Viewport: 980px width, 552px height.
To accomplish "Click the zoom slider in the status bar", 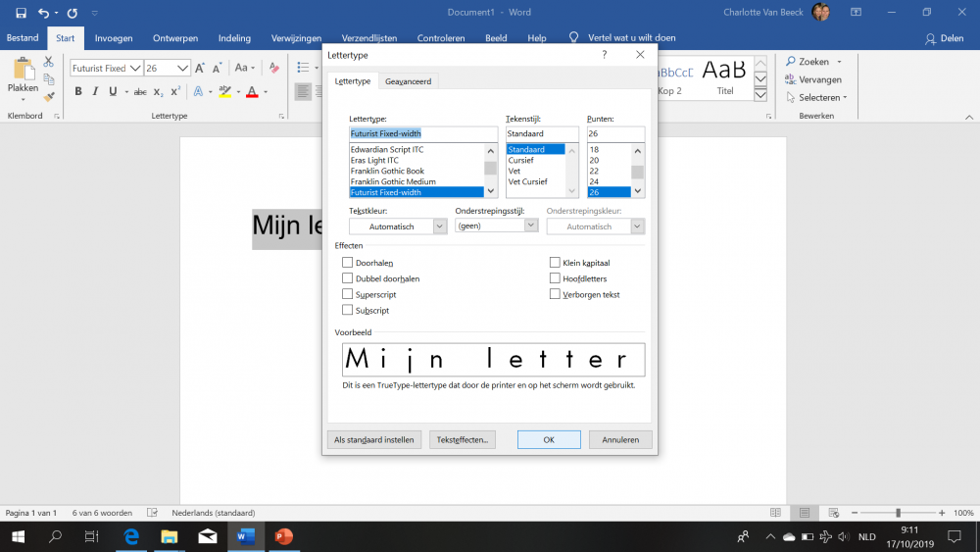I will pyautogui.click(x=898, y=513).
